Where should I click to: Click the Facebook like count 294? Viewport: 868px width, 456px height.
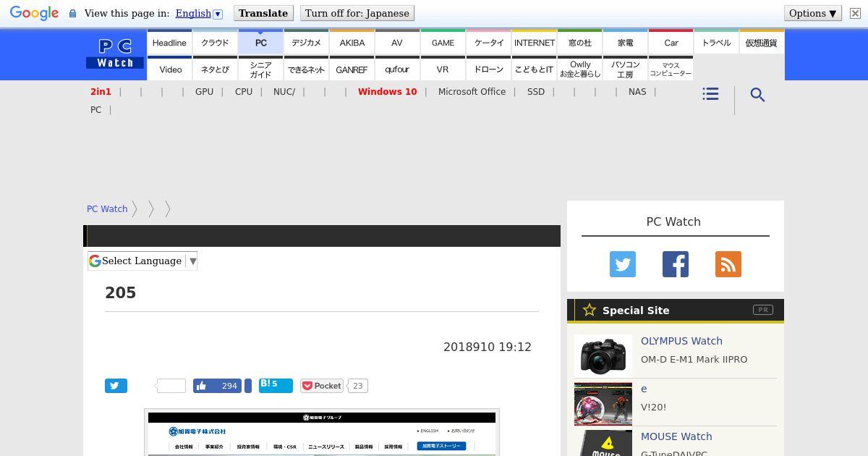click(x=229, y=386)
